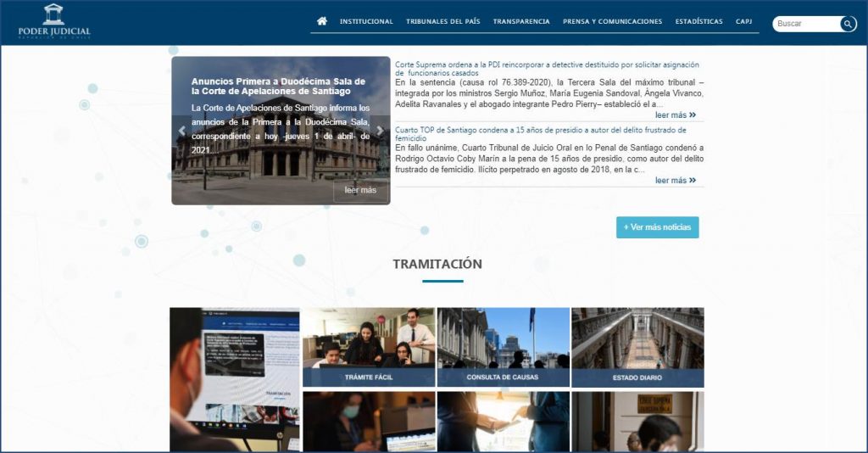Open the Transparencia menu
The height and width of the screenshot is (453, 868).
(x=521, y=21)
